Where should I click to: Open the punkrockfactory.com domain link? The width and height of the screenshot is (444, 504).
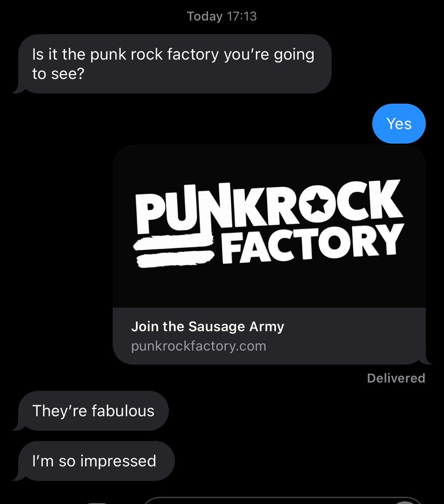pyautogui.click(x=198, y=346)
